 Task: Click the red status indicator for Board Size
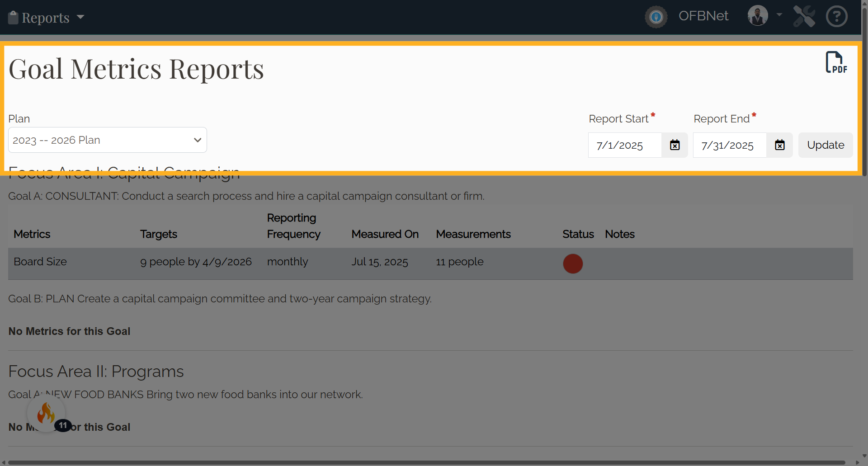[x=573, y=264]
